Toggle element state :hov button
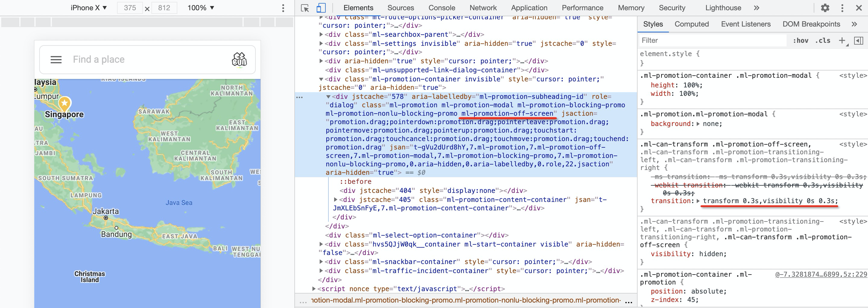 click(x=801, y=40)
